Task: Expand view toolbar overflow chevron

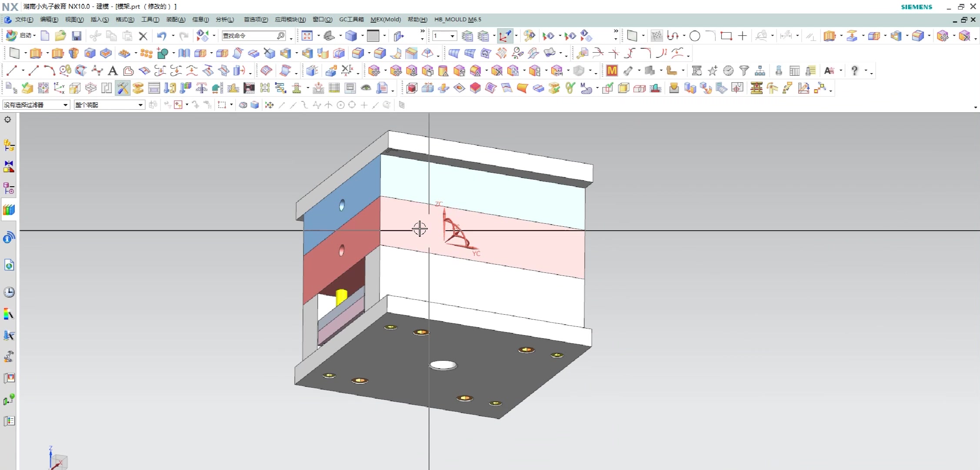Action: 422,31
